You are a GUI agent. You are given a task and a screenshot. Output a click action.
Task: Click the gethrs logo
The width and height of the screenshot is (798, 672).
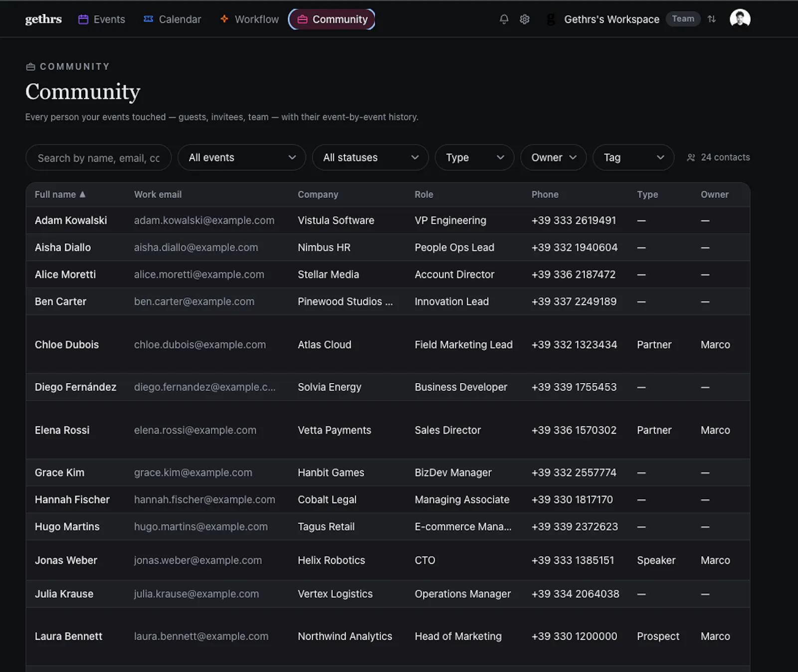click(x=43, y=19)
